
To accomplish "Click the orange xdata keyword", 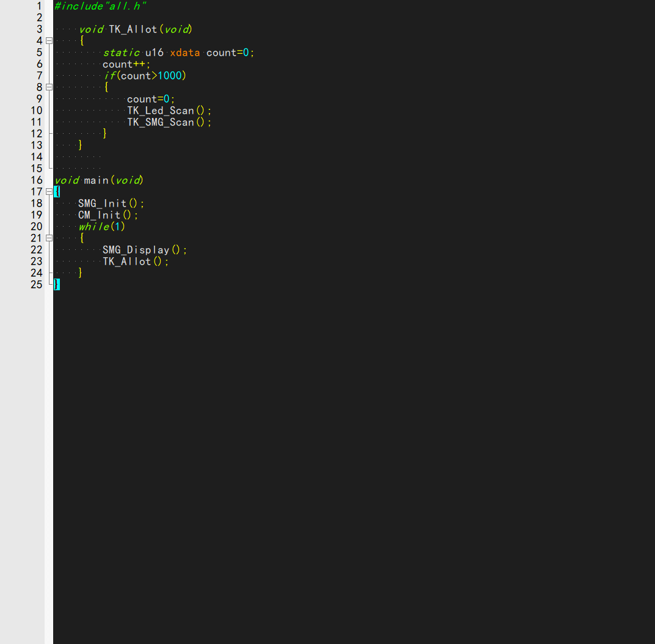I will coord(185,53).
